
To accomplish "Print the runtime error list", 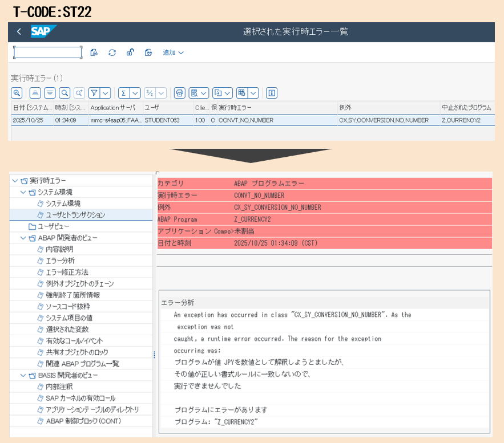I will pos(179,93).
